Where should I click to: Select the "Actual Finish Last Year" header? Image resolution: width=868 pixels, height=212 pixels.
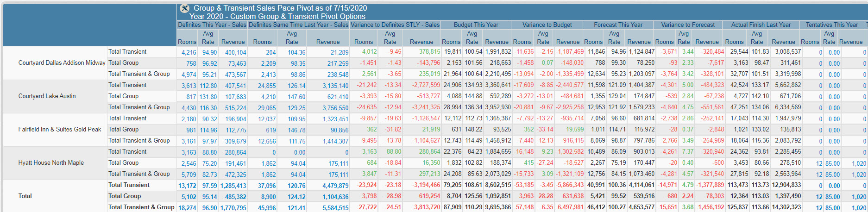pos(761,25)
